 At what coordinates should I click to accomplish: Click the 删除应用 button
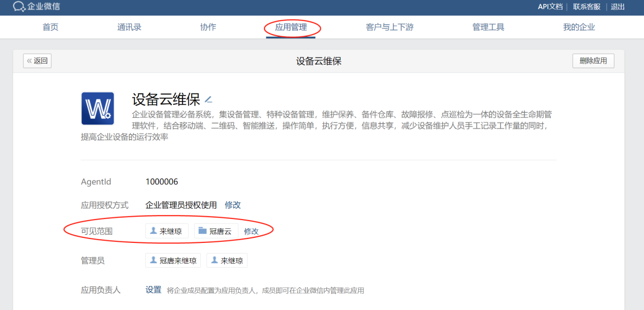click(593, 61)
